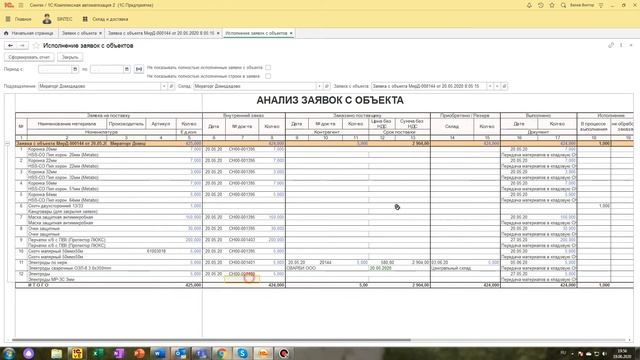
Task: Open the Подразделение value form icon
Action: coord(171,86)
